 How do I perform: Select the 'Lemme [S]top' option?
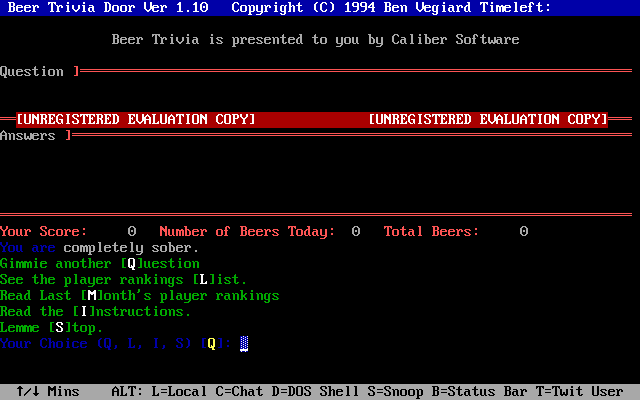[x=51, y=327]
